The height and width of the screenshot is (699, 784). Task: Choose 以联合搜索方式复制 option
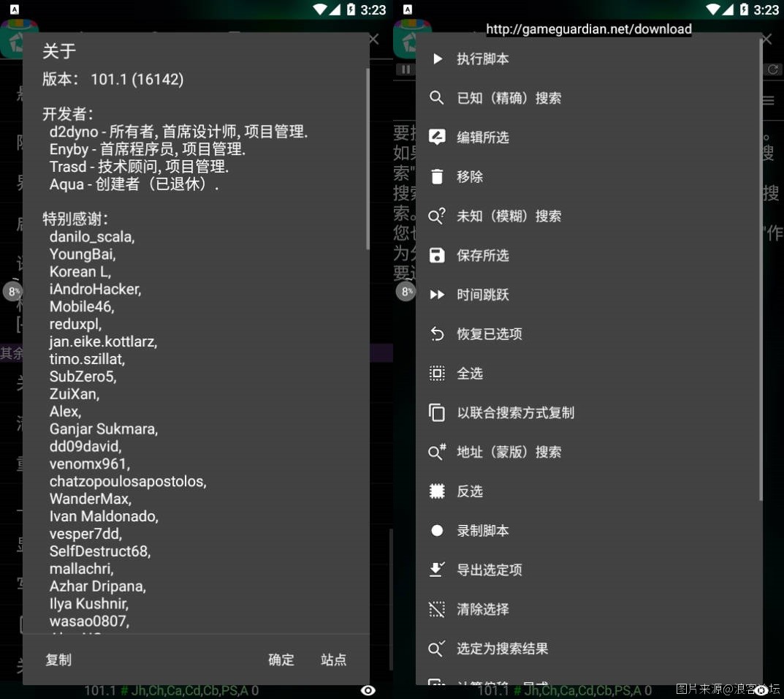click(588, 413)
